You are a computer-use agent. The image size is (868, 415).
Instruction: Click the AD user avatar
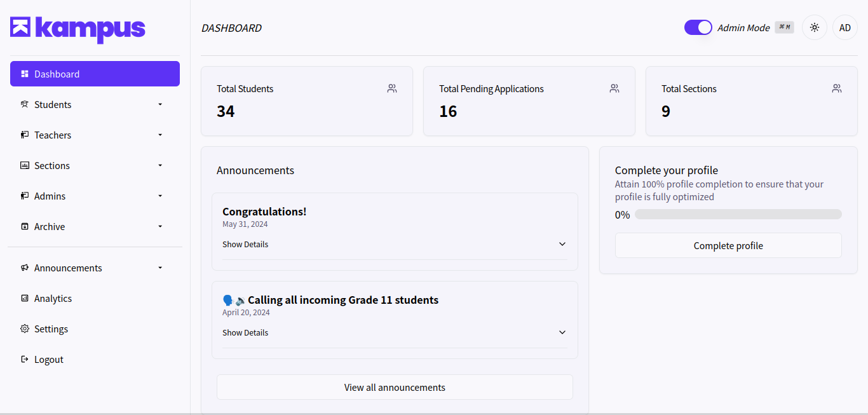tap(844, 28)
